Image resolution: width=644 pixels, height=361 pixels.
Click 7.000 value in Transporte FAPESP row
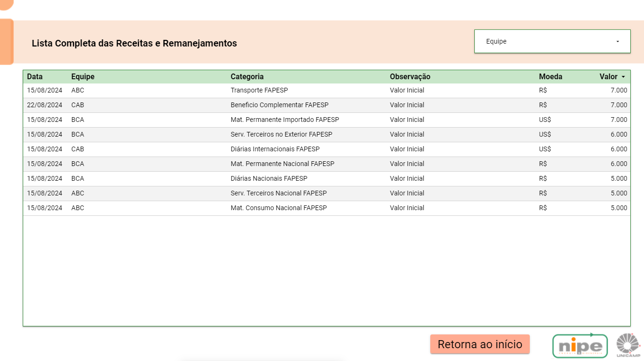(x=619, y=90)
